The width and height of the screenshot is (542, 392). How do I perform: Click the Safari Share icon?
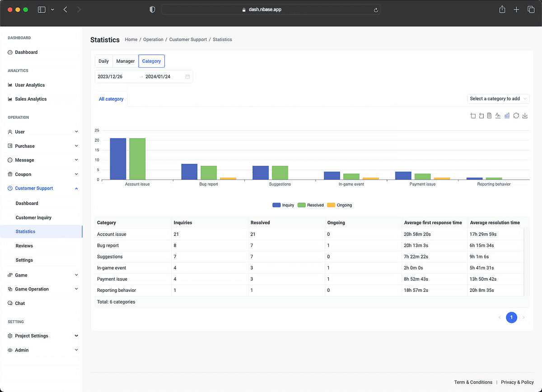tap(502, 9)
